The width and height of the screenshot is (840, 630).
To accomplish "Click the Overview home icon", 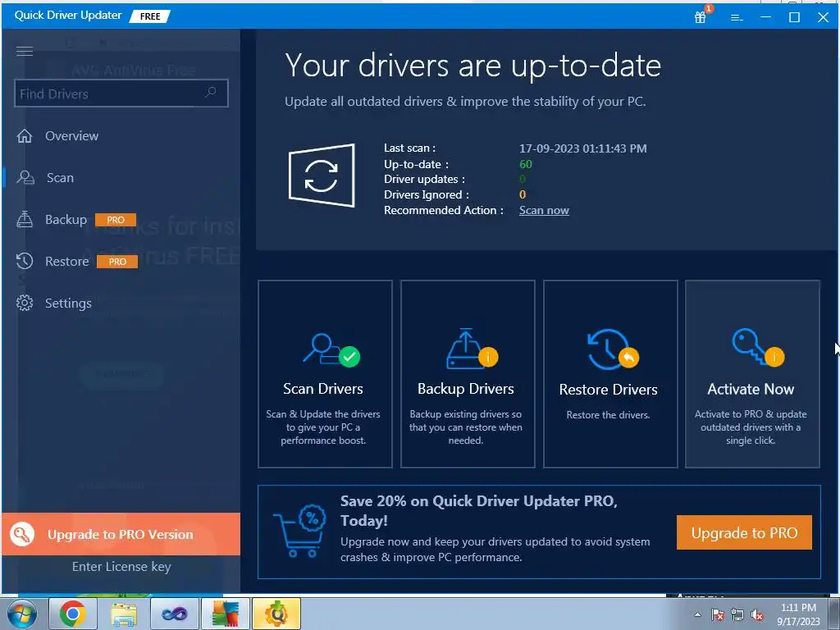I will coord(25,136).
